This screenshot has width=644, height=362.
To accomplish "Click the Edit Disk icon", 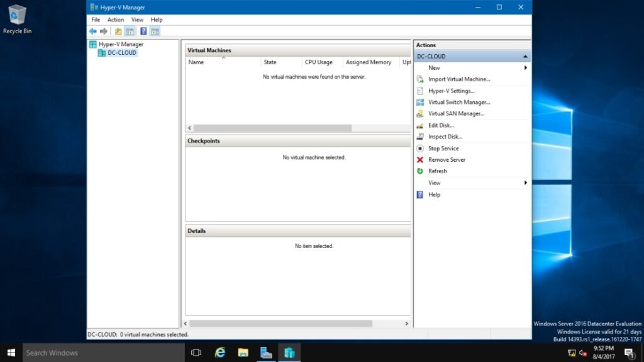I will [419, 125].
